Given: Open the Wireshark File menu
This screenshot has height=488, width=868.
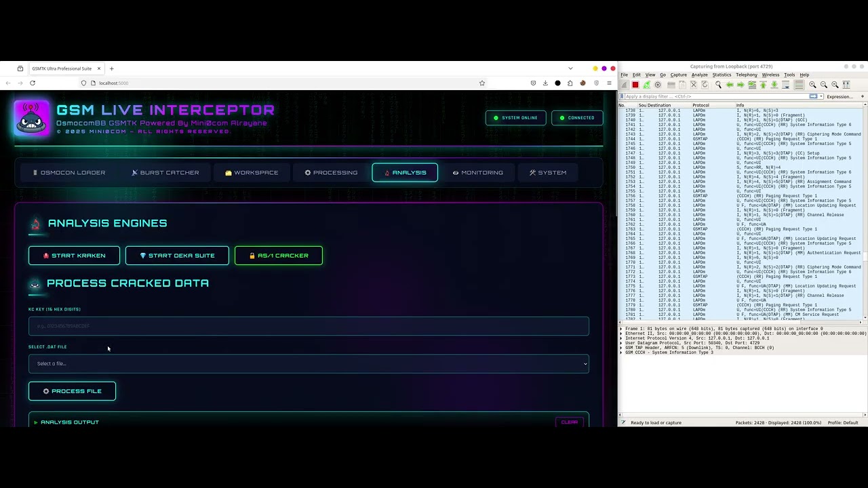Looking at the screenshot, I should coord(625,75).
